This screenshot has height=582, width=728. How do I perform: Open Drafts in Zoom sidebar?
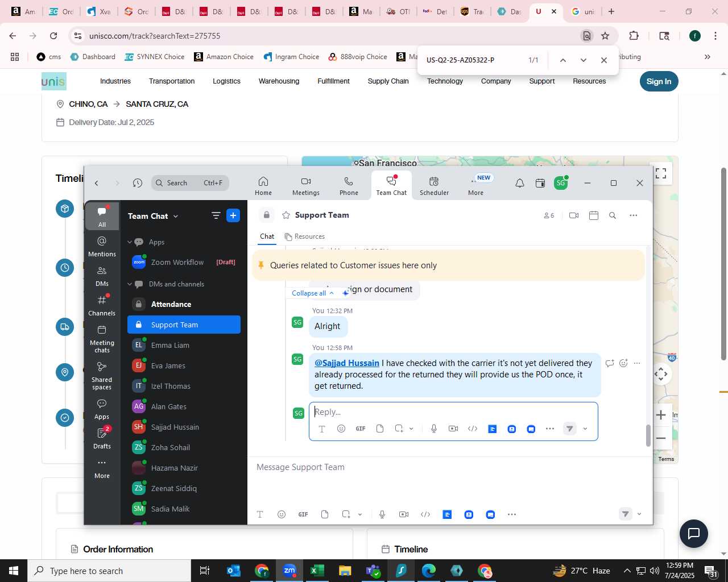pyautogui.click(x=102, y=438)
